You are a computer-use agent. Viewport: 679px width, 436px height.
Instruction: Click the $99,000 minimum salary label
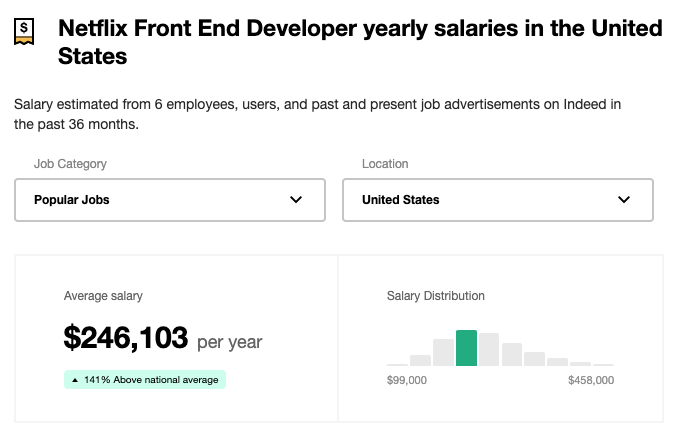coord(407,380)
